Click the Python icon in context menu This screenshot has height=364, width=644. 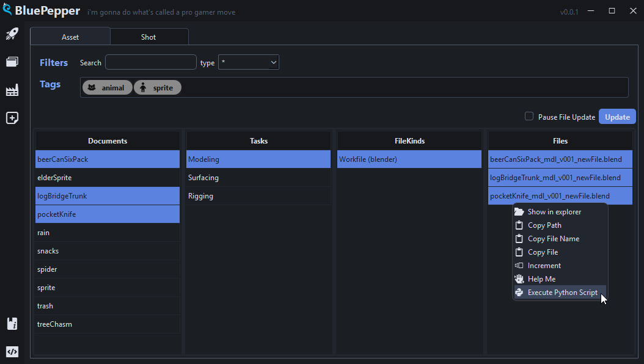click(x=519, y=292)
